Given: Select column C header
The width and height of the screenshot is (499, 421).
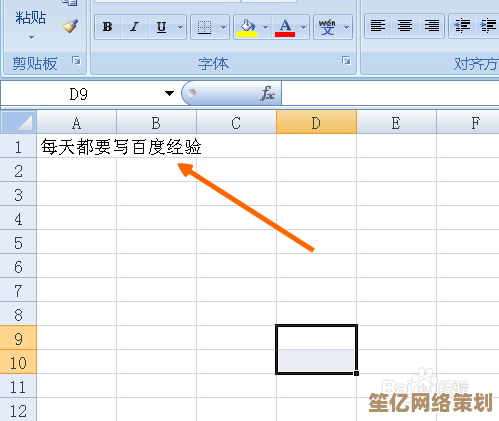Looking at the screenshot, I should point(236,123).
